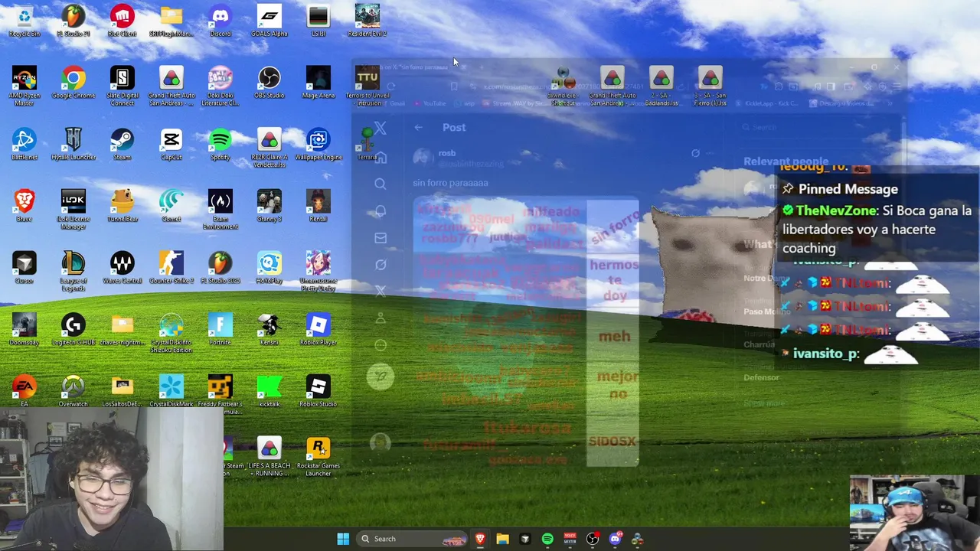This screenshot has height=551, width=980.
Task: Open the Cursor desktop shortcut
Action: (24, 269)
